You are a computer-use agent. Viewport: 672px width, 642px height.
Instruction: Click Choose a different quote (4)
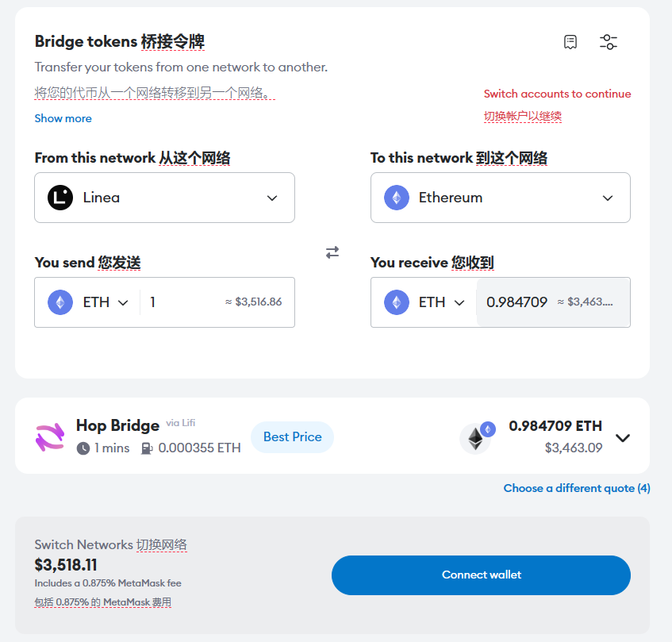(577, 488)
